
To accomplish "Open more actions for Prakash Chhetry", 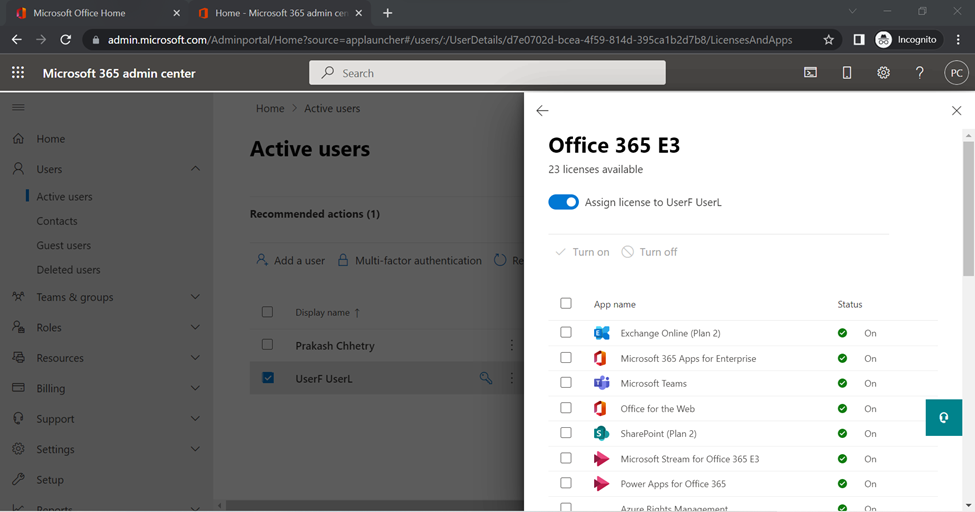I will [512, 345].
